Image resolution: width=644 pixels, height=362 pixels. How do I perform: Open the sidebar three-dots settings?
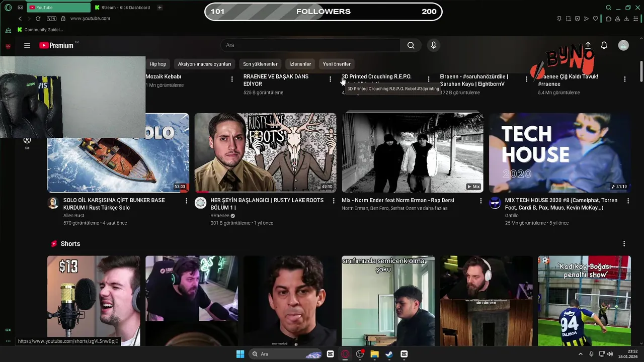click(x=8, y=341)
